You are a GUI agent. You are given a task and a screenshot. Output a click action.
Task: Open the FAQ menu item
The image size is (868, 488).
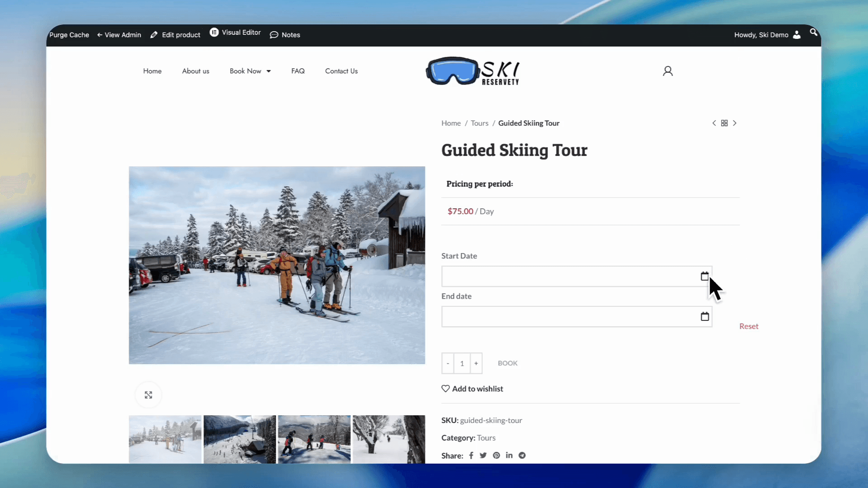click(x=298, y=71)
